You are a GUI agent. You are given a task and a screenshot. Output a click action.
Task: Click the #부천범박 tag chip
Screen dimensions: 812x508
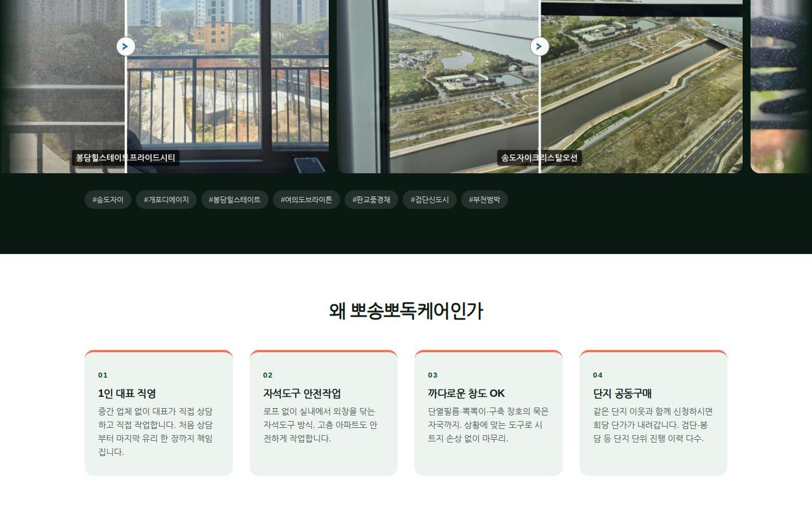point(484,200)
